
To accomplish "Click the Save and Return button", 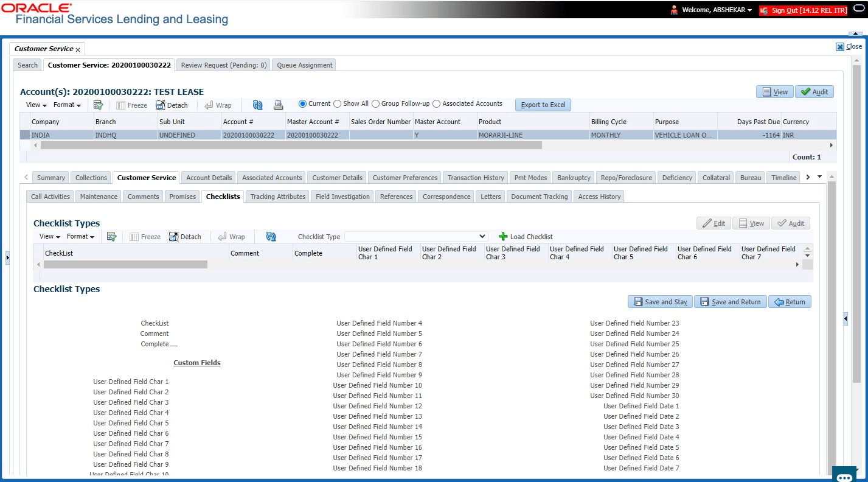I will (x=731, y=302).
